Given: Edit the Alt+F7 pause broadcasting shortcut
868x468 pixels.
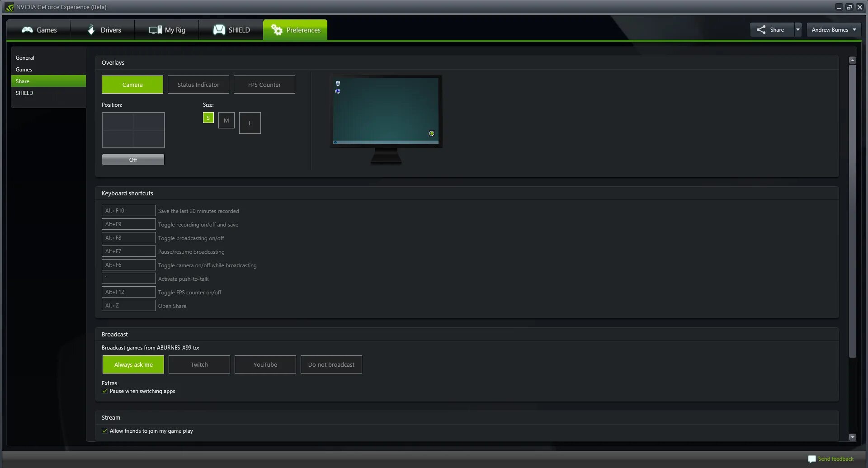Looking at the screenshot, I should coord(129,251).
